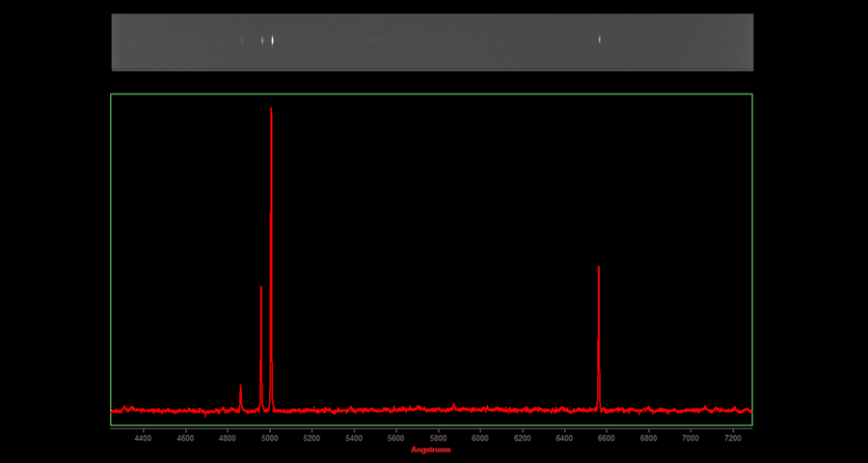Click the red Angstroms axis label
This screenshot has width=868, height=463.
tap(430, 449)
